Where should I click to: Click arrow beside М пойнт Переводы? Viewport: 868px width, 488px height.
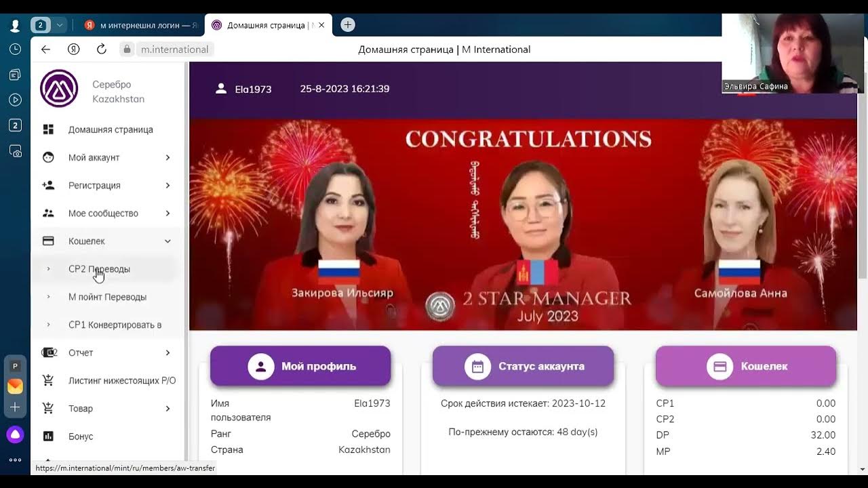click(48, 297)
